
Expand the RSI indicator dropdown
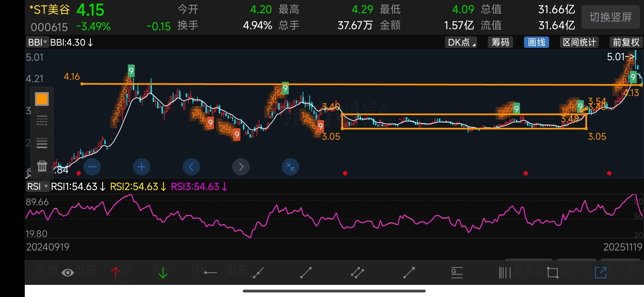38,186
